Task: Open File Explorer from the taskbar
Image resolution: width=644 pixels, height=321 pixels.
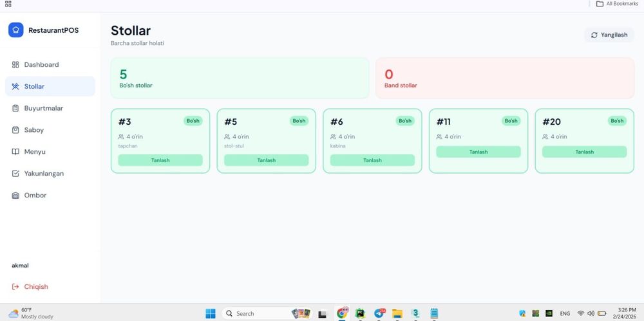Action: coord(397,314)
